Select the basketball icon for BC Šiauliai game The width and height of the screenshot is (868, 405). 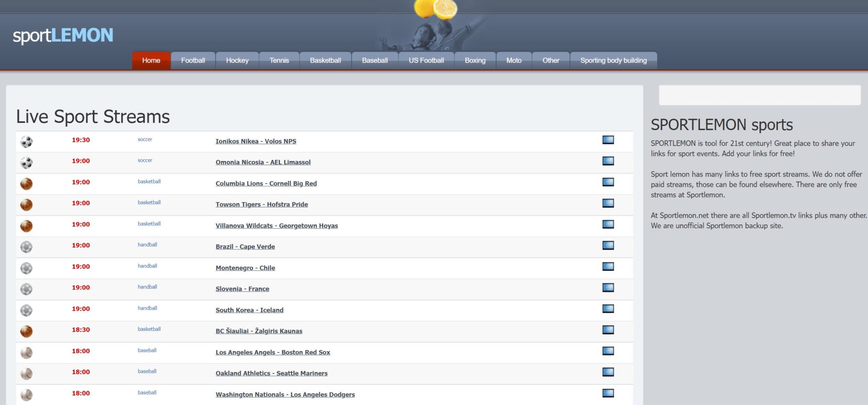click(26, 330)
